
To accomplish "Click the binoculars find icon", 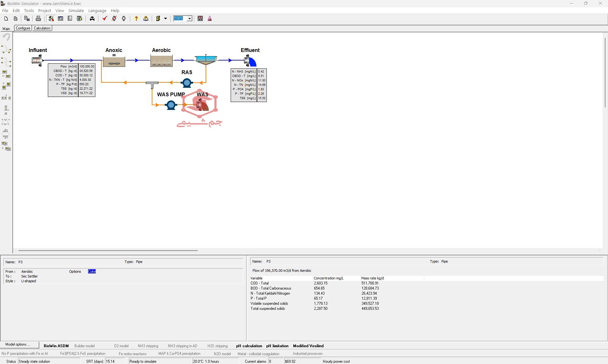I will click(x=92, y=19).
